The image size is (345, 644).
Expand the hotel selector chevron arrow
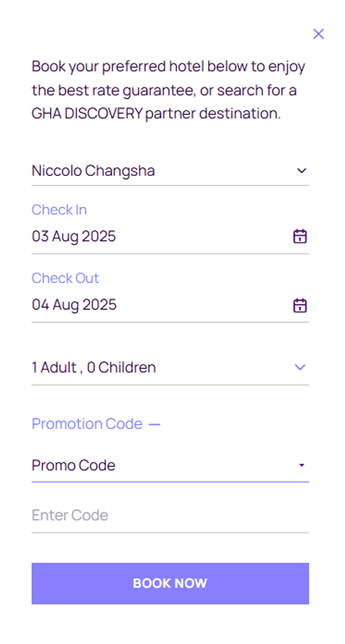point(302,171)
